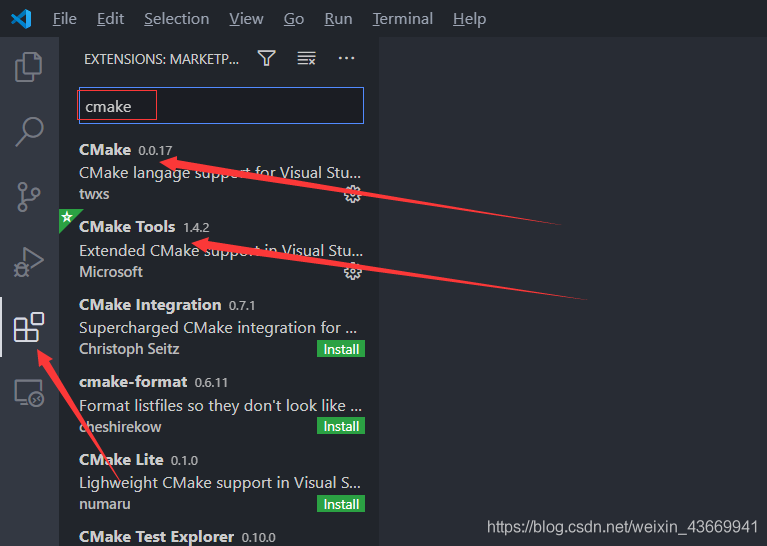Open the Help menu
Screen dimensions: 767x546
pyautogui.click(x=470, y=19)
